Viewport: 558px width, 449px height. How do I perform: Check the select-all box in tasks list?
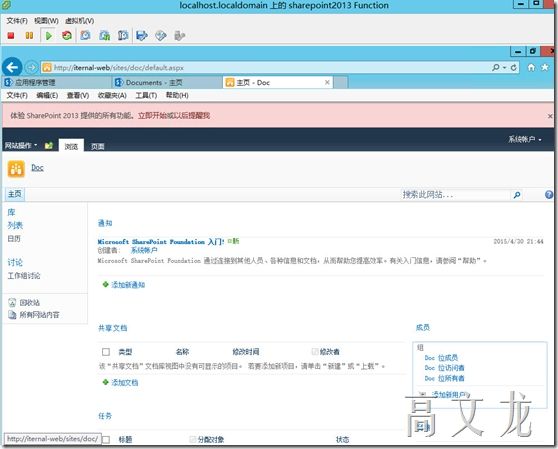coord(106,440)
